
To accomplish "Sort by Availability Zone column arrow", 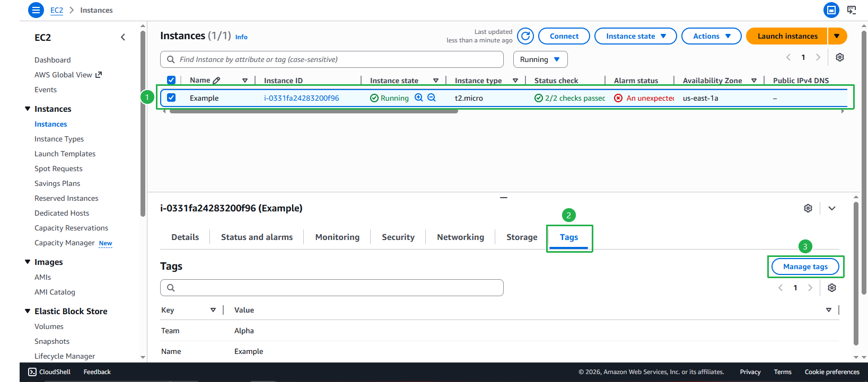I will pos(754,81).
